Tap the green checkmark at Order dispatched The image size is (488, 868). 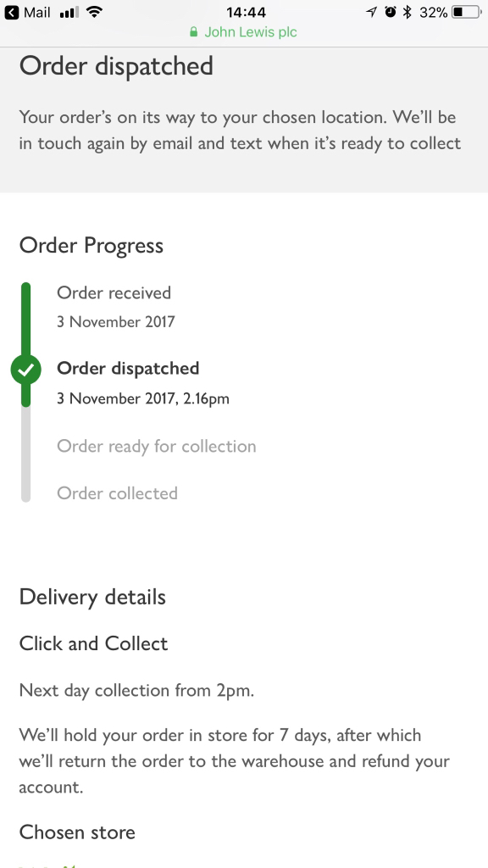click(26, 370)
